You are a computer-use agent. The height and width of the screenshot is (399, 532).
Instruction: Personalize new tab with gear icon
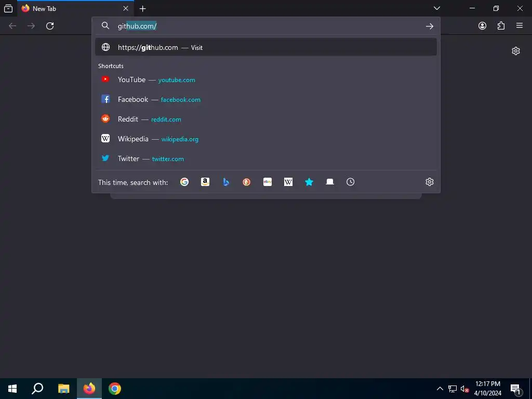[x=516, y=51]
